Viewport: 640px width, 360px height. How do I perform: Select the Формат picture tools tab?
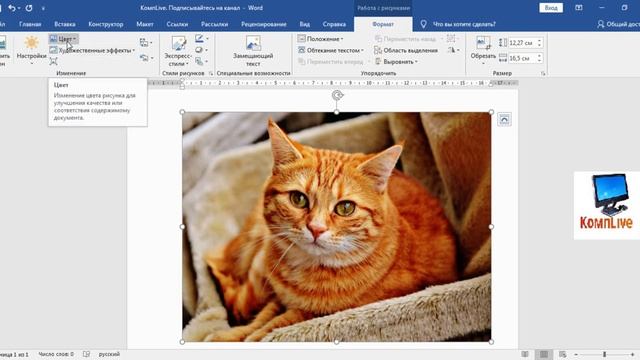[x=383, y=24]
